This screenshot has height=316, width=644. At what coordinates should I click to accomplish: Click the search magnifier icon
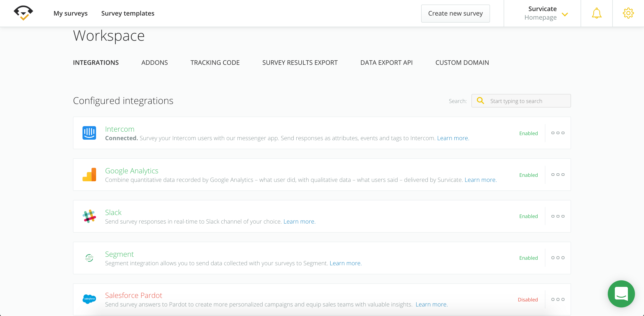pos(480,101)
